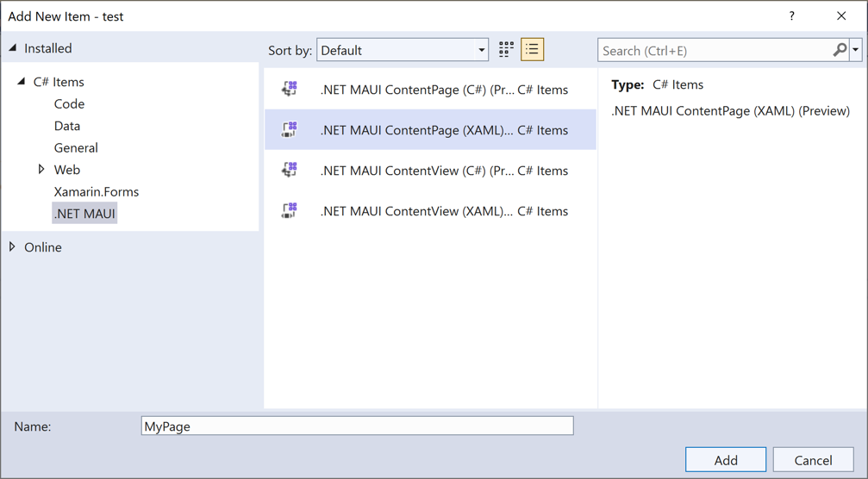Select the Data category
The image size is (868, 479).
[67, 126]
